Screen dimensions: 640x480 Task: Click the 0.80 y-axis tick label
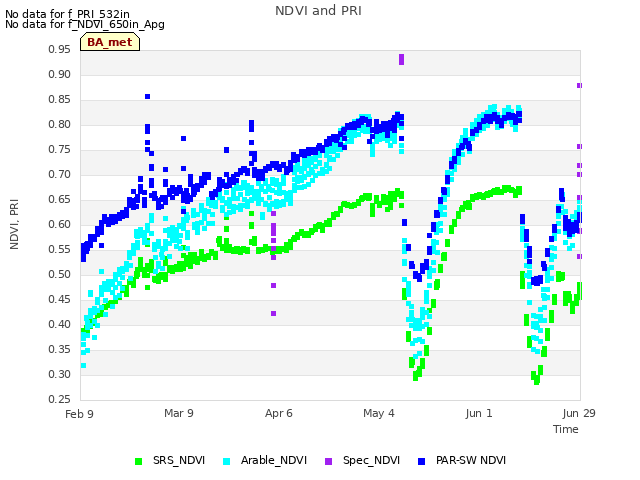(x=59, y=124)
